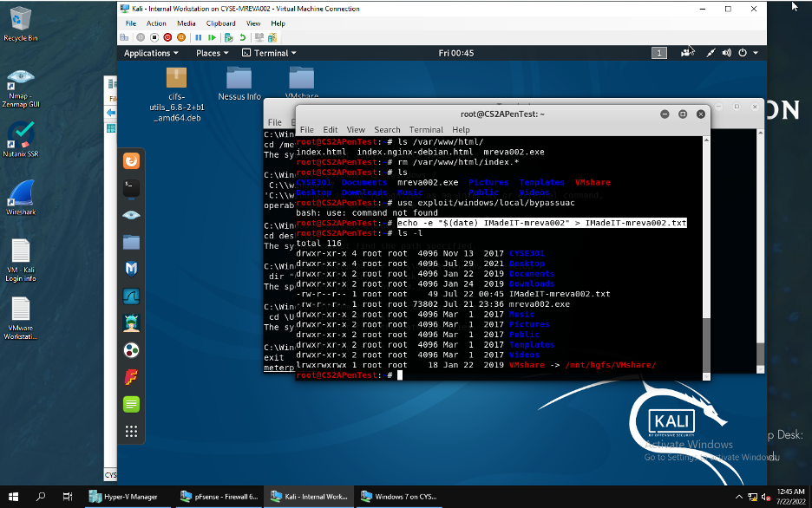Screen dimensions: 812x508
Task: Click the Fri 00:45 clock in Kali panel
Action: click(455, 53)
